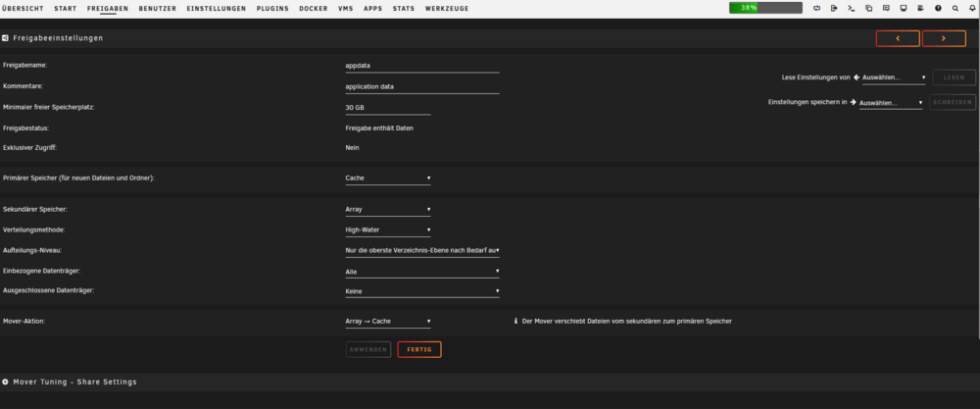Go to next share with right arrow
980x409 pixels.
click(944, 39)
